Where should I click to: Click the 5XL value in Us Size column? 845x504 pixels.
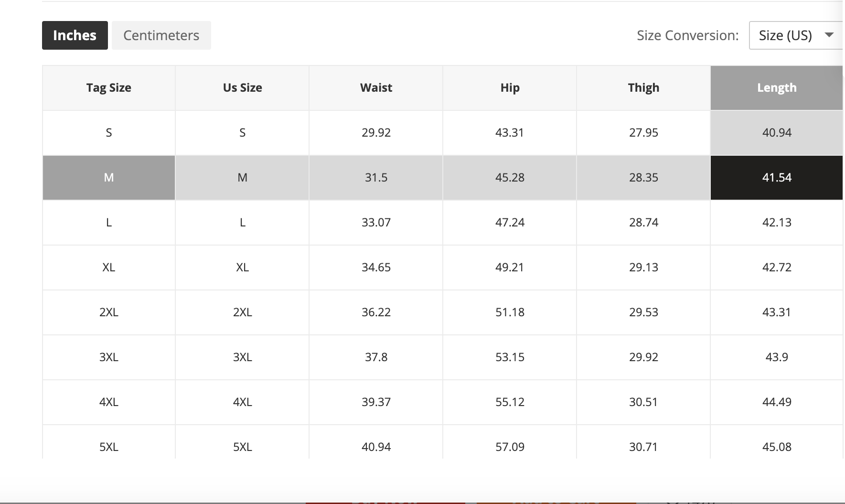pyautogui.click(x=242, y=442)
